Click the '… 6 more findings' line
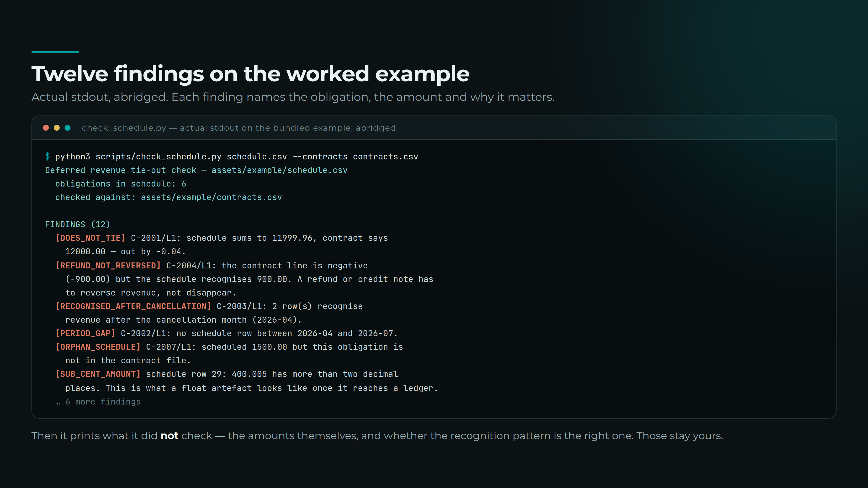The height and width of the screenshot is (488, 868). coord(98,402)
